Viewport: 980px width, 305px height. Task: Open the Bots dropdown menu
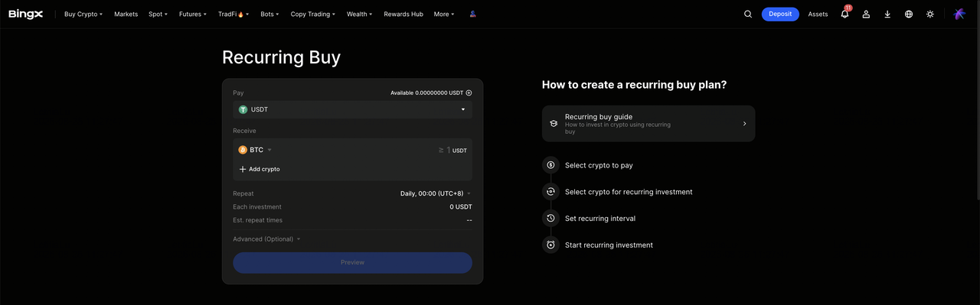click(x=269, y=14)
